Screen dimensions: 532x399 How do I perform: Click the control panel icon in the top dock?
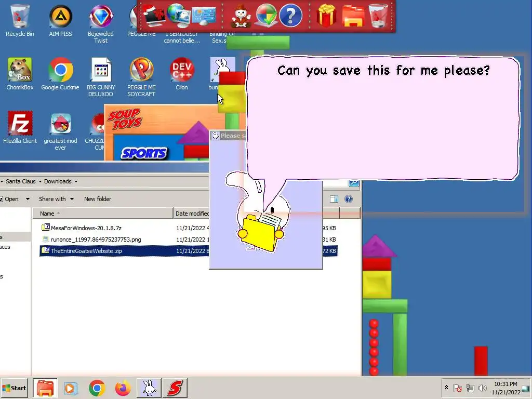point(204,16)
